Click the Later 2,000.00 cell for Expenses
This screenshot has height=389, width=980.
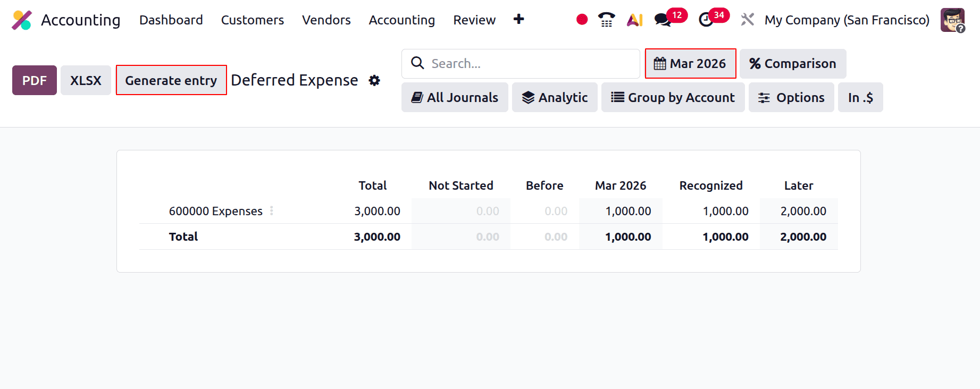[x=803, y=211]
